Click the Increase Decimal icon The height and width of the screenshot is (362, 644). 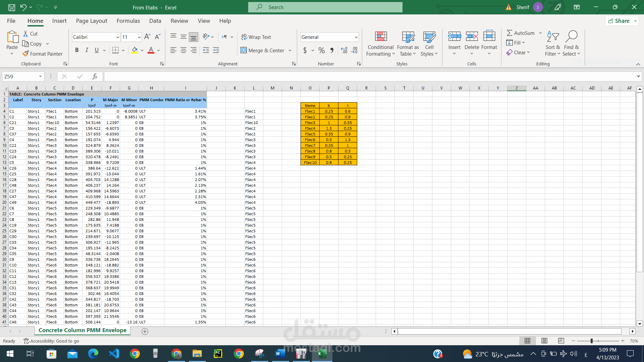(x=344, y=50)
